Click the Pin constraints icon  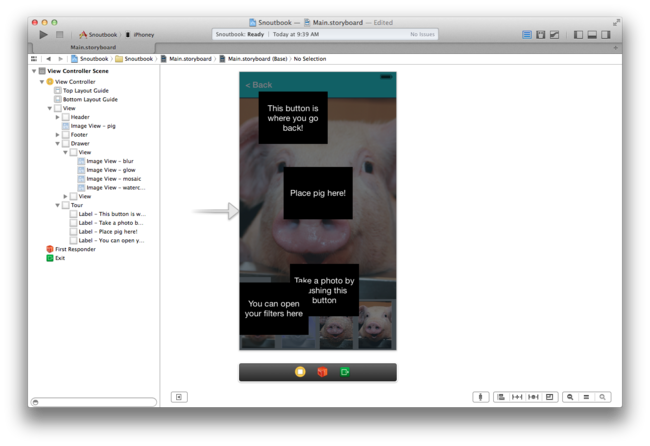tap(517, 397)
